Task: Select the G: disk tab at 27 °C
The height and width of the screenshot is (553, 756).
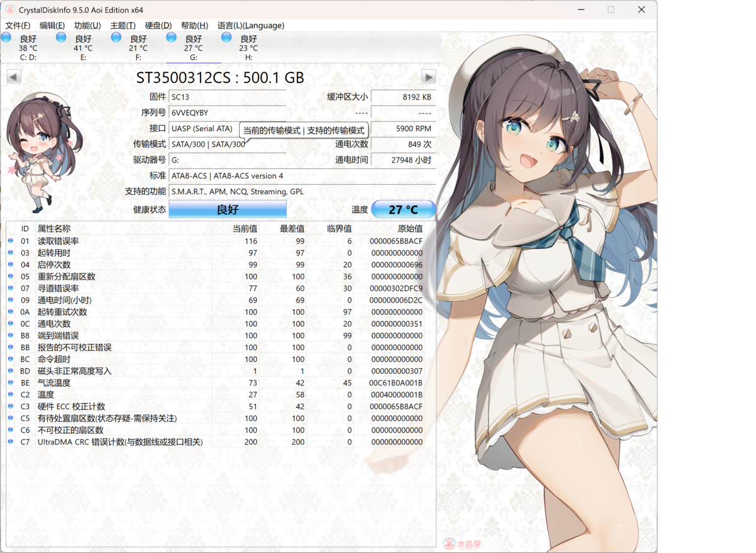Action: [x=194, y=47]
